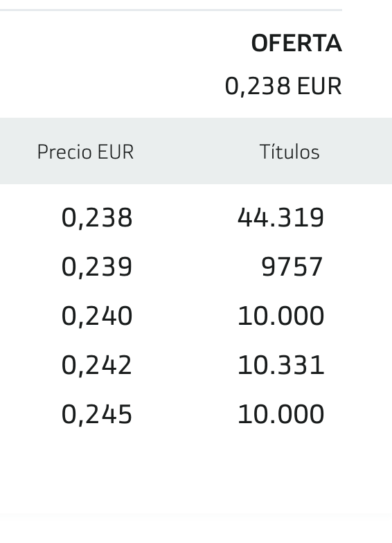
Task: Select price 0,238 in first row
Action: point(97,218)
